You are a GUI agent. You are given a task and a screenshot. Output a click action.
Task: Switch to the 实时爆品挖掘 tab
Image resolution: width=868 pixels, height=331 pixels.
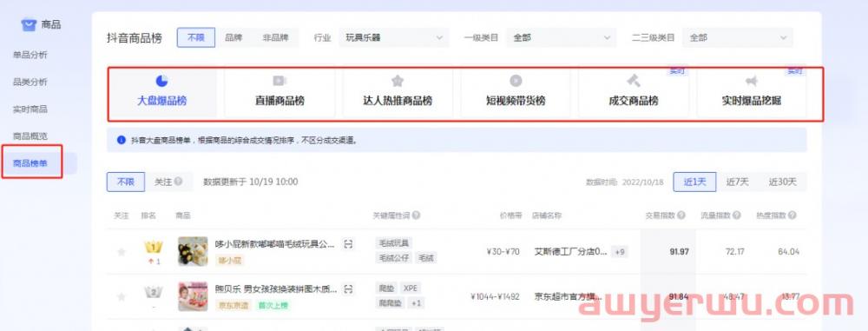751,94
